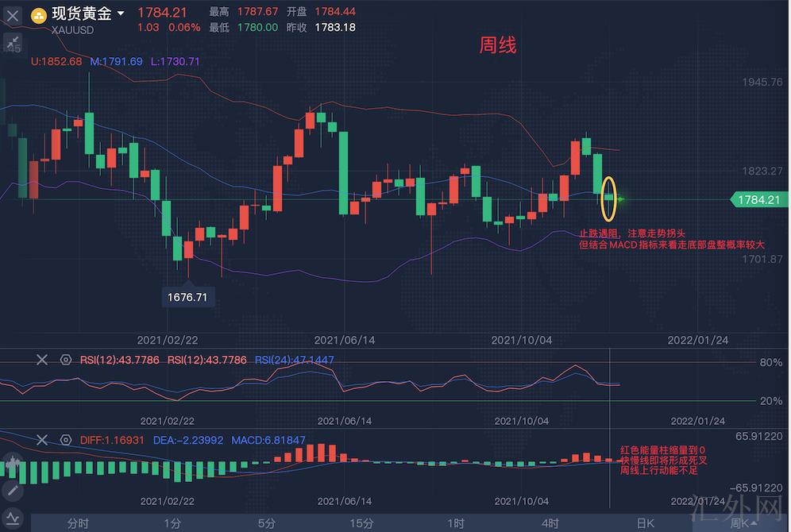Close the chart with the top-left X icon

[x=14, y=14]
